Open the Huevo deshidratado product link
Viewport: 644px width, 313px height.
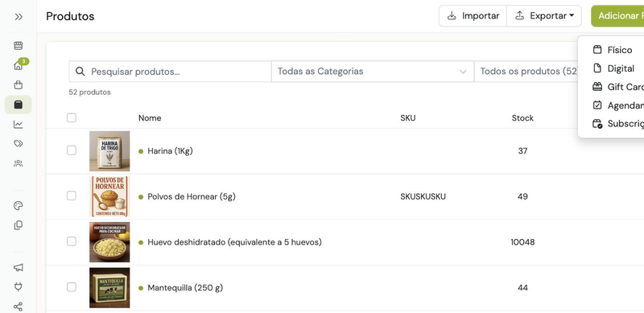234,242
